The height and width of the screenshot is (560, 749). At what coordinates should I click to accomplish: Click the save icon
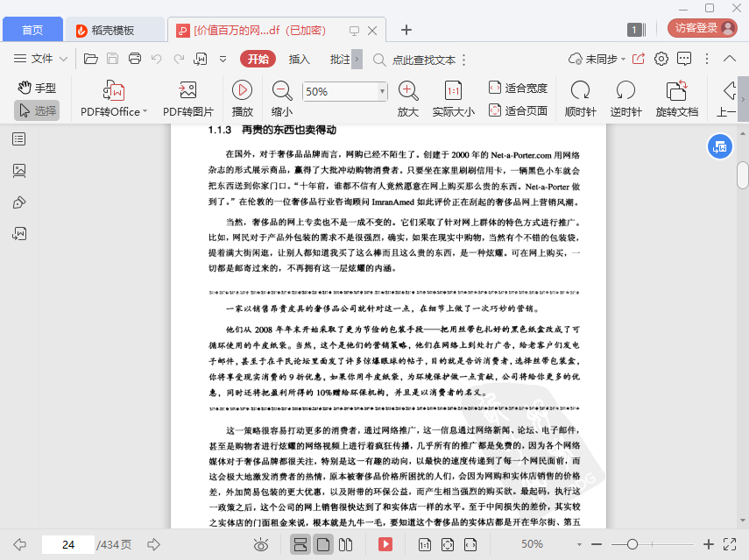coord(113,59)
